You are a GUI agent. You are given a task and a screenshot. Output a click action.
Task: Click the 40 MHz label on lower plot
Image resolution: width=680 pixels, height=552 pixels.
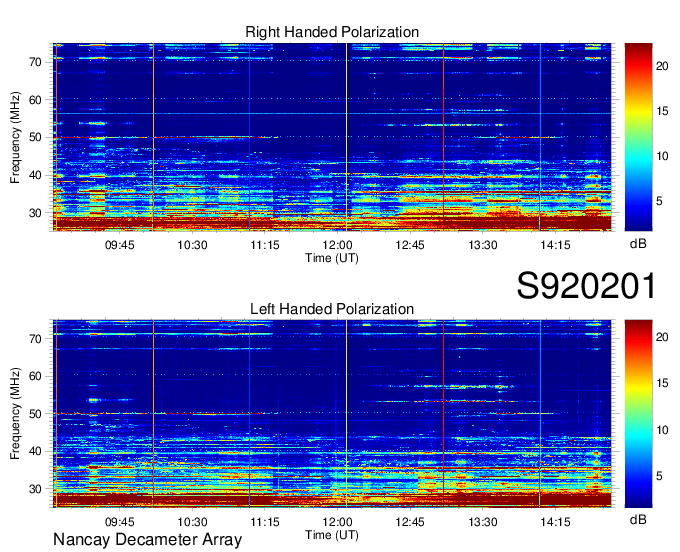36,451
